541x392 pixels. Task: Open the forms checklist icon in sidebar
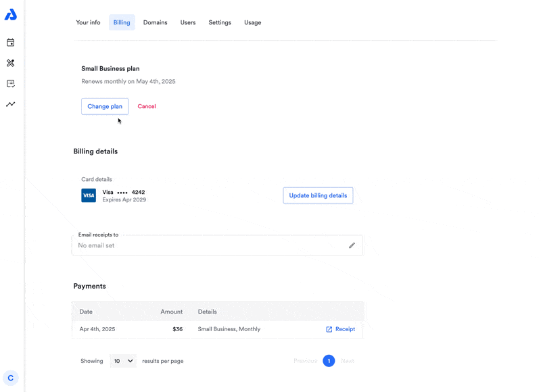[11, 84]
